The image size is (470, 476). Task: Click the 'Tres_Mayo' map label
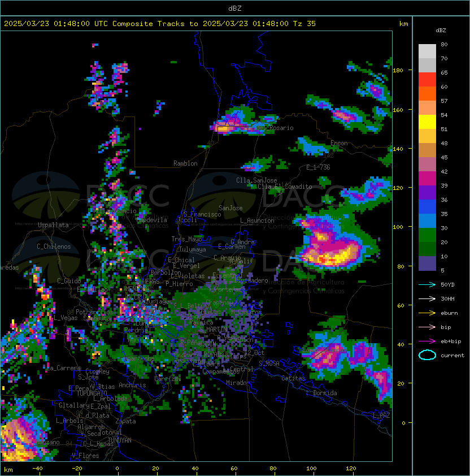click(186, 239)
